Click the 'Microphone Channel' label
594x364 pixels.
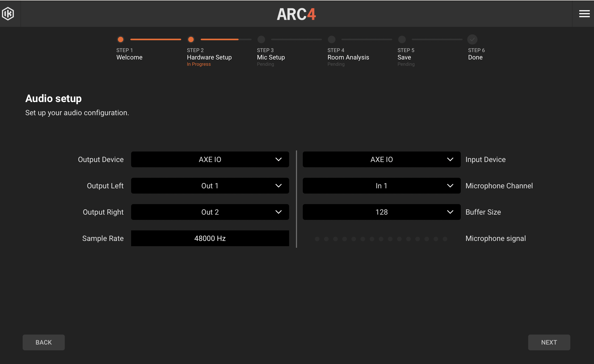[499, 186]
